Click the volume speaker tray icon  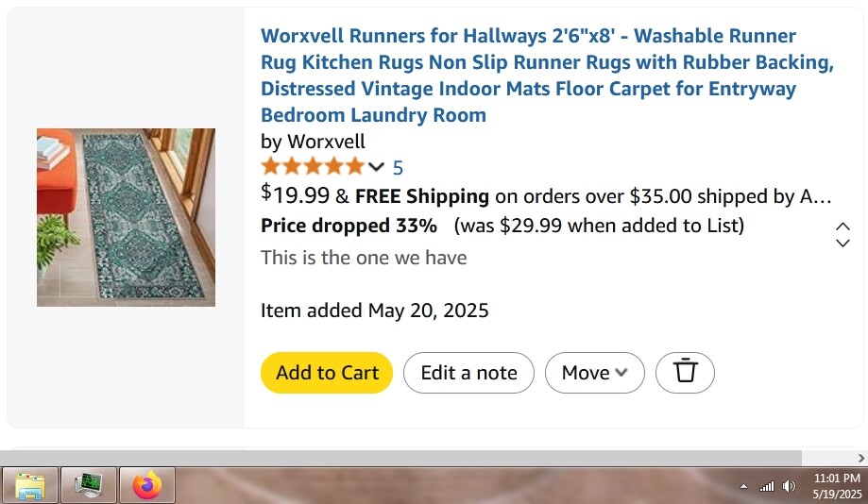789,486
